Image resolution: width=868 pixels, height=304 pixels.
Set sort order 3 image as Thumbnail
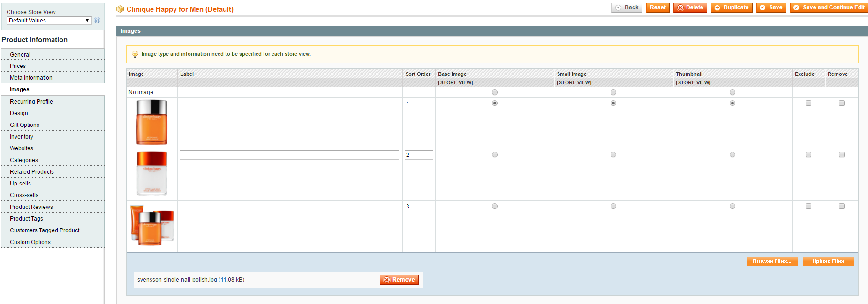pos(732,206)
